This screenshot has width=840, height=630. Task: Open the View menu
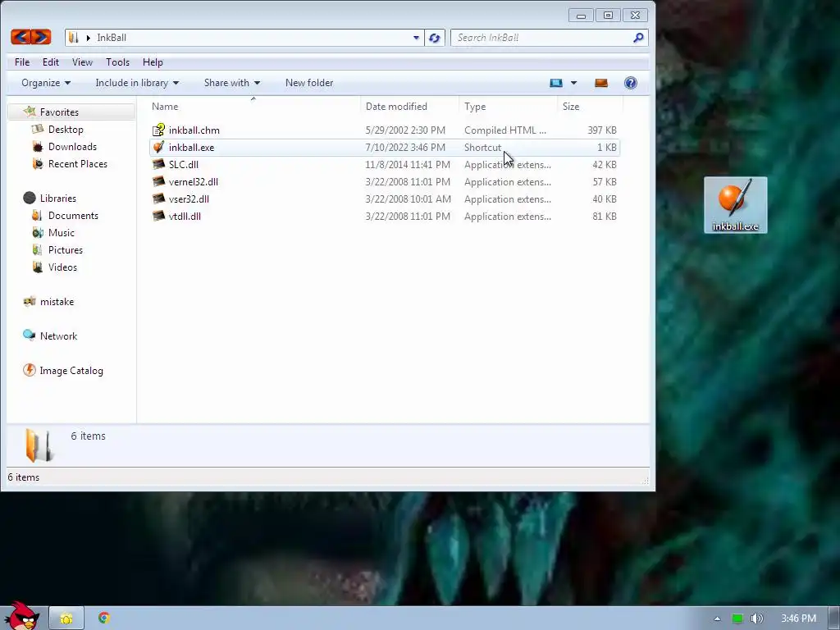click(83, 62)
